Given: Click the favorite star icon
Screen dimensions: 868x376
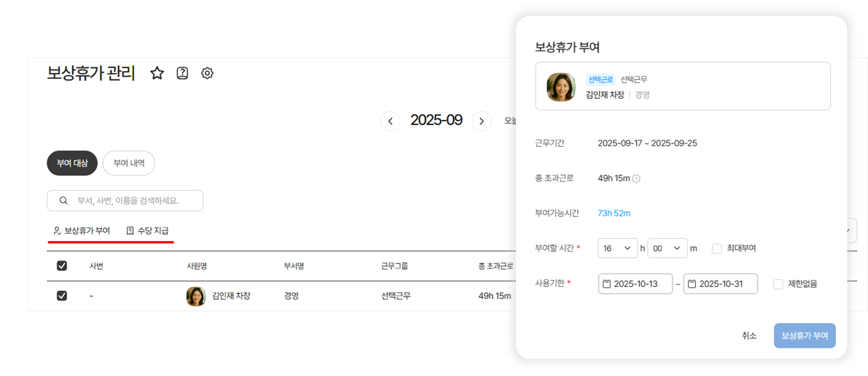Looking at the screenshot, I should (157, 73).
